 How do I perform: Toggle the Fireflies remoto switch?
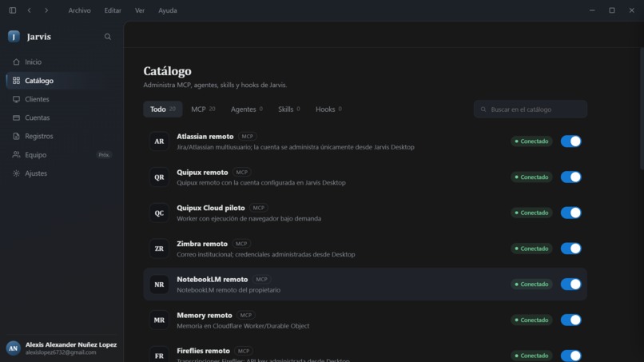(x=571, y=356)
